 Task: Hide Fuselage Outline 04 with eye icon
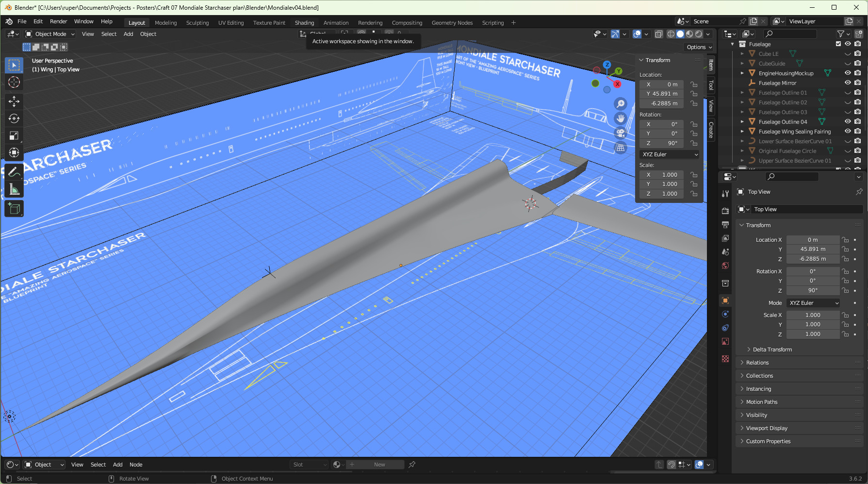click(x=848, y=121)
